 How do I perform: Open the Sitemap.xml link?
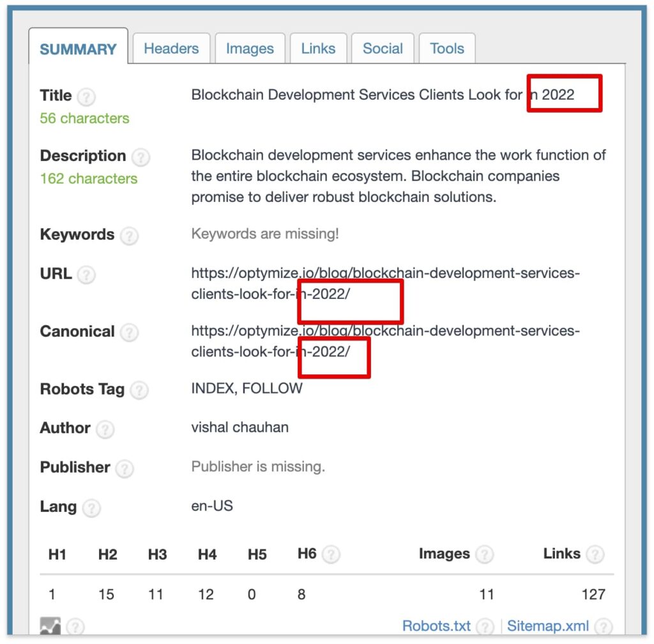[x=549, y=626]
